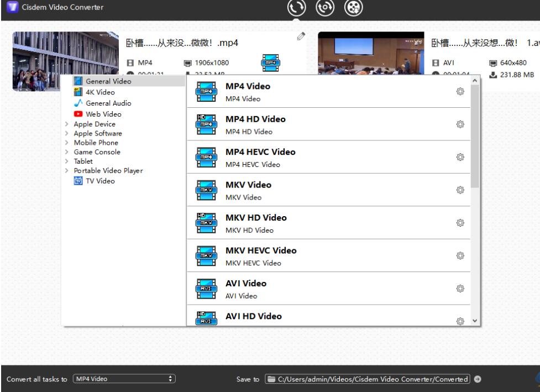Click the MKV HEVC Video format film icon
Viewport: 540px width, 392px height.
(206, 256)
